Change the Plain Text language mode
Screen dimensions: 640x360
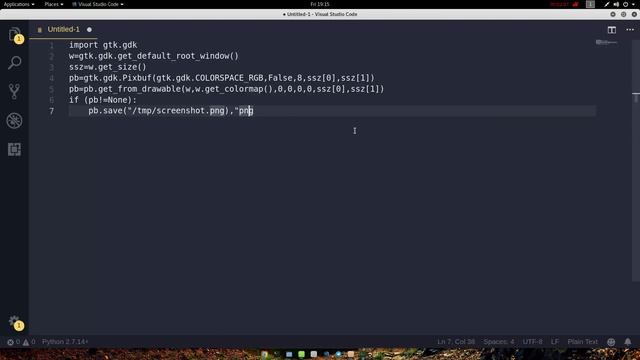click(x=582, y=342)
